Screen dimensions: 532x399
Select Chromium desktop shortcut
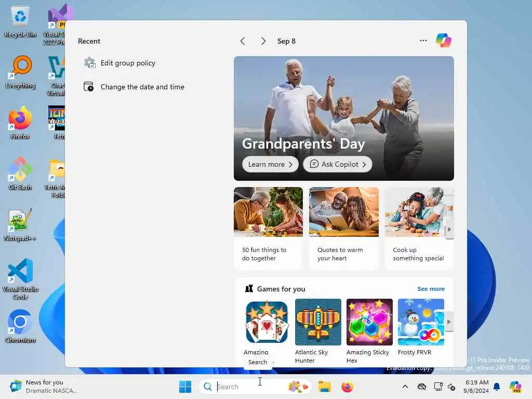pos(20,326)
